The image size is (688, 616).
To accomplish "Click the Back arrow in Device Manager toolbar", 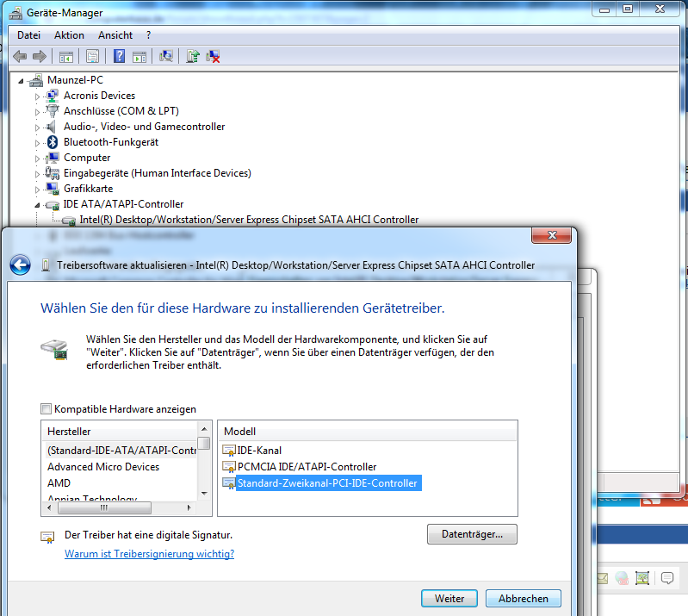I will (x=20, y=56).
